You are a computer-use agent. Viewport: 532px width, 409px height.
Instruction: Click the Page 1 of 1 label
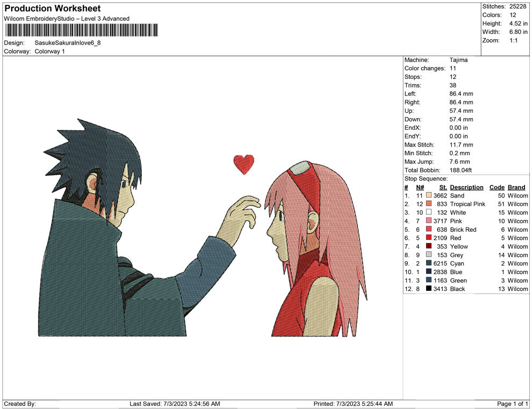pos(510,403)
